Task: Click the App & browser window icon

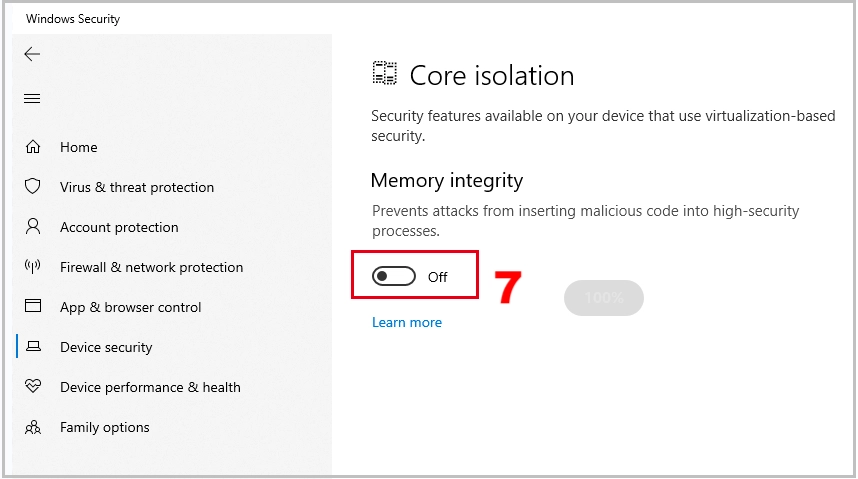Action: (33, 305)
